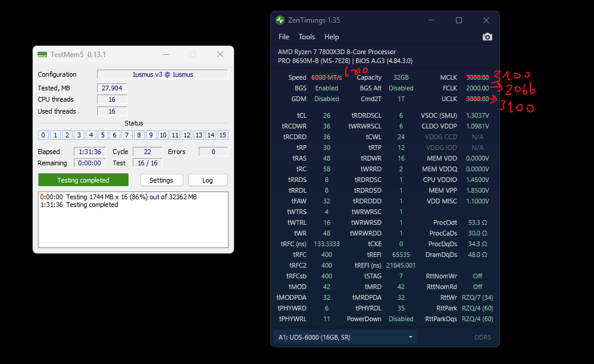Minimize the ZenTimings window
This screenshot has width=594, height=364.
432,20
